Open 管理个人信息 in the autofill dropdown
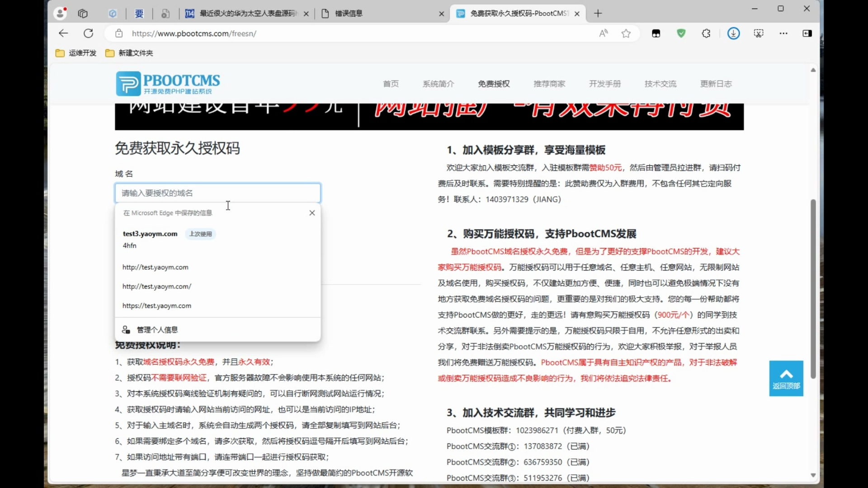This screenshot has height=488, width=868. coord(156,329)
